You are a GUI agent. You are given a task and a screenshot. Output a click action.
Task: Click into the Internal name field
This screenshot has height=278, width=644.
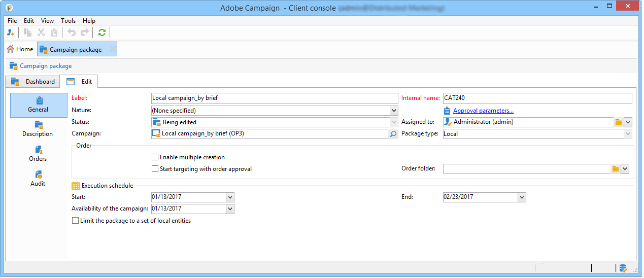click(x=537, y=99)
